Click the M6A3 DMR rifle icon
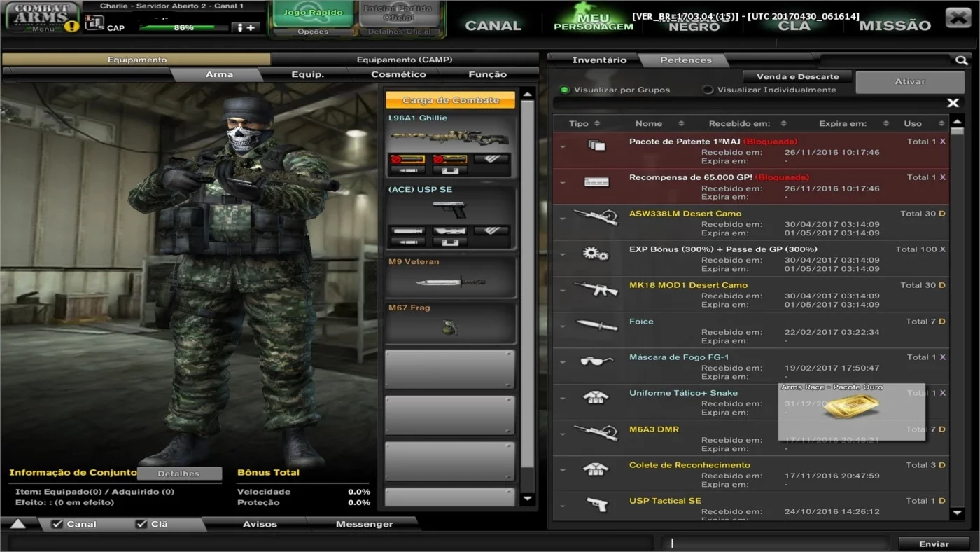Viewport: 980px width, 552px height. pyautogui.click(x=596, y=432)
